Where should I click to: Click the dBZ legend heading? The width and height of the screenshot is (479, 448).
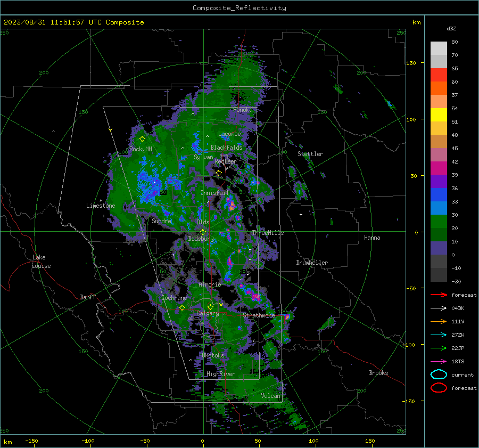(451, 28)
